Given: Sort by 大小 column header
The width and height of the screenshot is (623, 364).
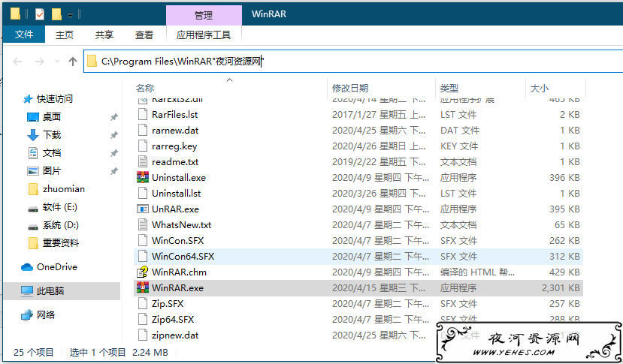Looking at the screenshot, I should click(x=539, y=88).
